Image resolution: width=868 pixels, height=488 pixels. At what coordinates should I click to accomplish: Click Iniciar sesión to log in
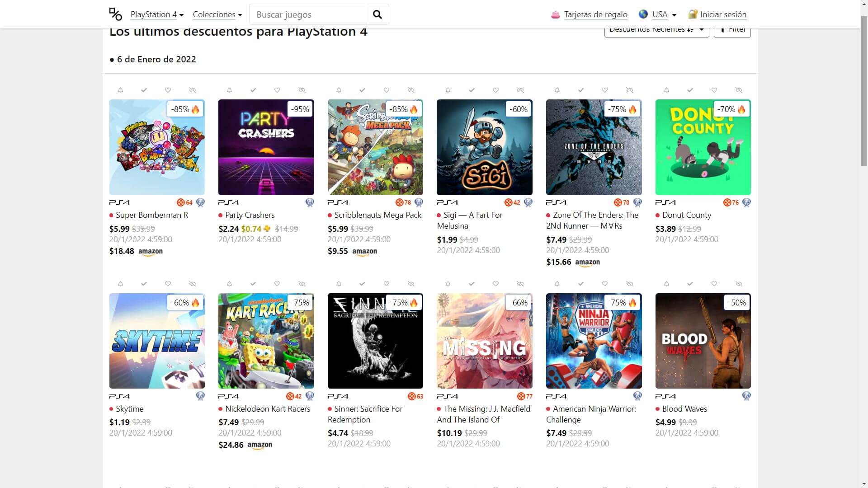coord(723,14)
